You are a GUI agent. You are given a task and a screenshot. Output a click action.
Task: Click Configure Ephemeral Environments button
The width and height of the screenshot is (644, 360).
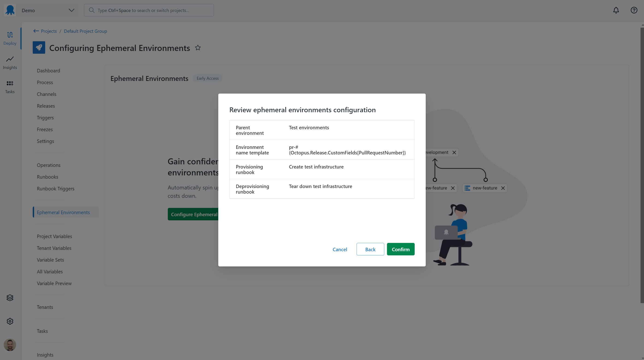click(x=193, y=214)
